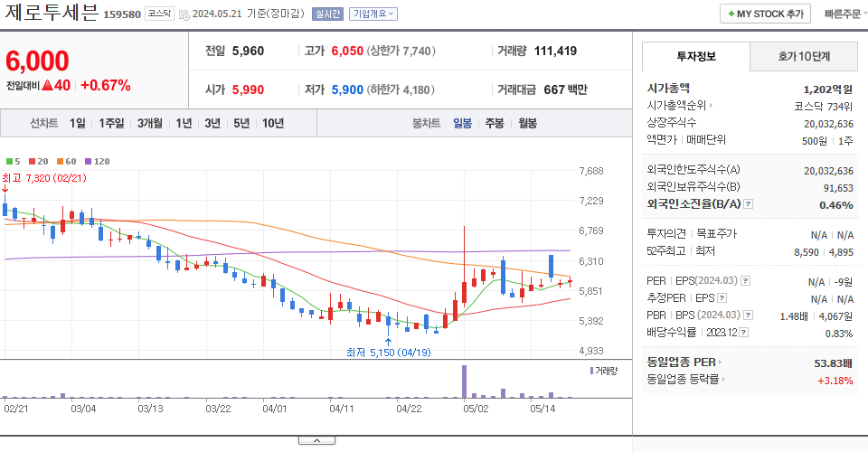Click the red up-triangle next to 40
The width and height of the screenshot is (868, 452).
tap(47, 86)
